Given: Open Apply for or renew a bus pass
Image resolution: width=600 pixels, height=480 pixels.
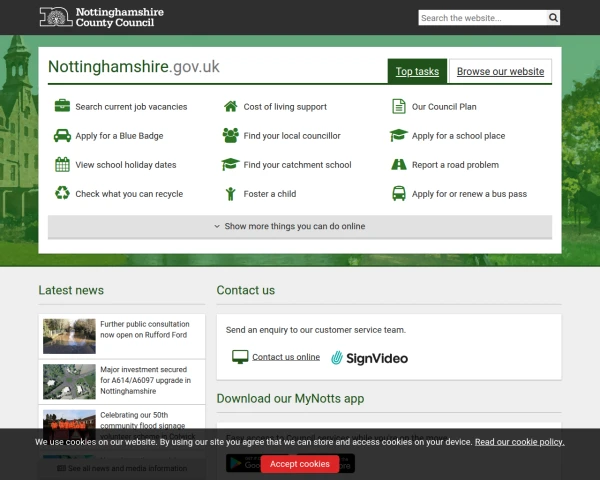Looking at the screenshot, I should pyautogui.click(x=469, y=194).
